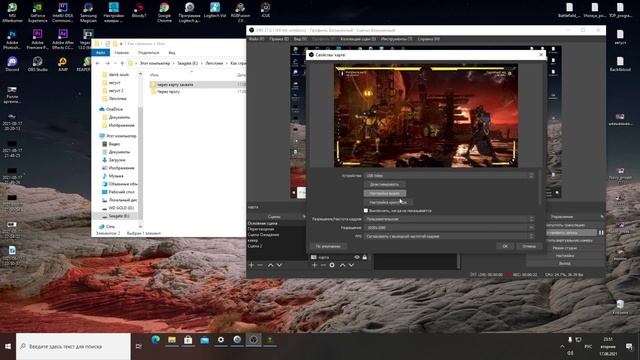Move scene up in OBS scenes list
This screenshot has width=640, height=360.
click(x=271, y=265)
